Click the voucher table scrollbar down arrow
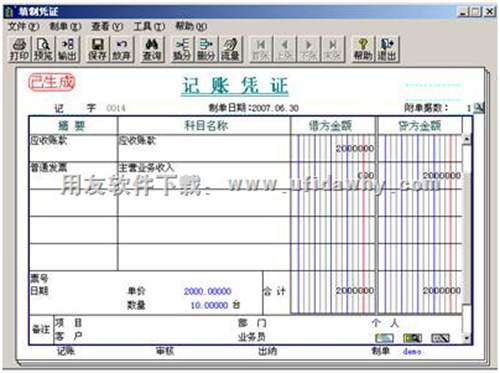 click(467, 338)
